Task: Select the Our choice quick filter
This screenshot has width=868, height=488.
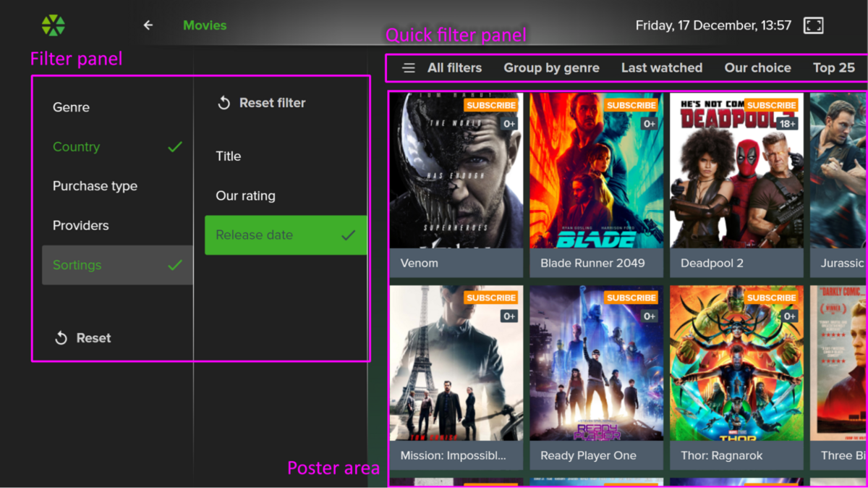Action: (x=758, y=68)
